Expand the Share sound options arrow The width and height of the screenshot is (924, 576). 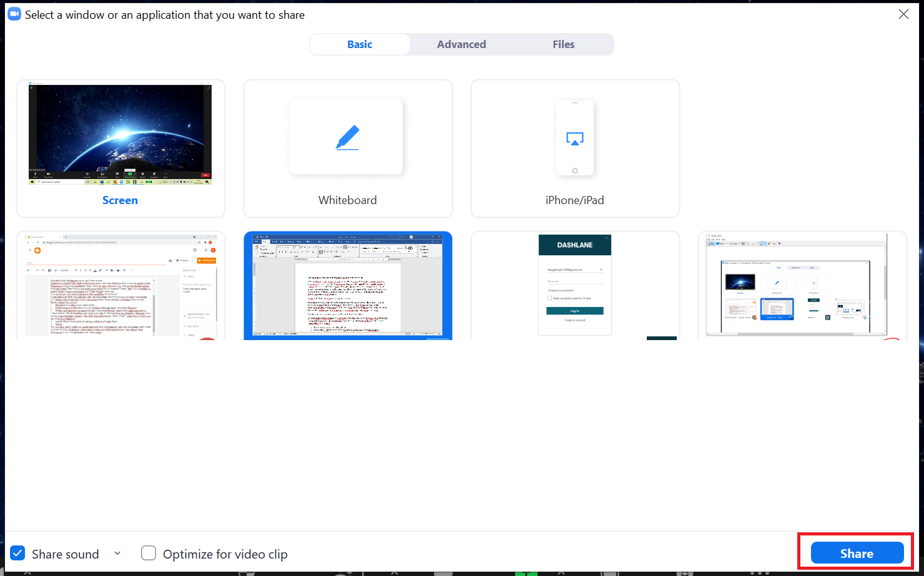click(117, 554)
